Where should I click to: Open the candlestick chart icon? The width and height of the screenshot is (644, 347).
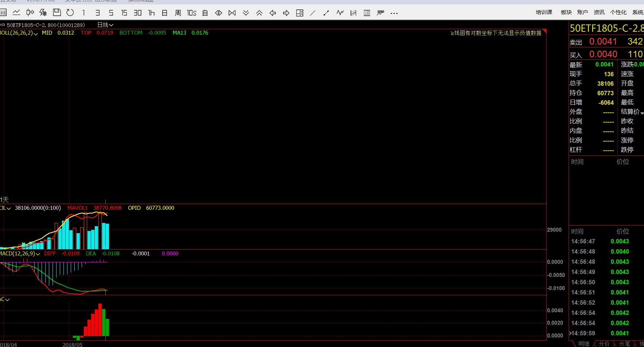[x=30, y=13]
